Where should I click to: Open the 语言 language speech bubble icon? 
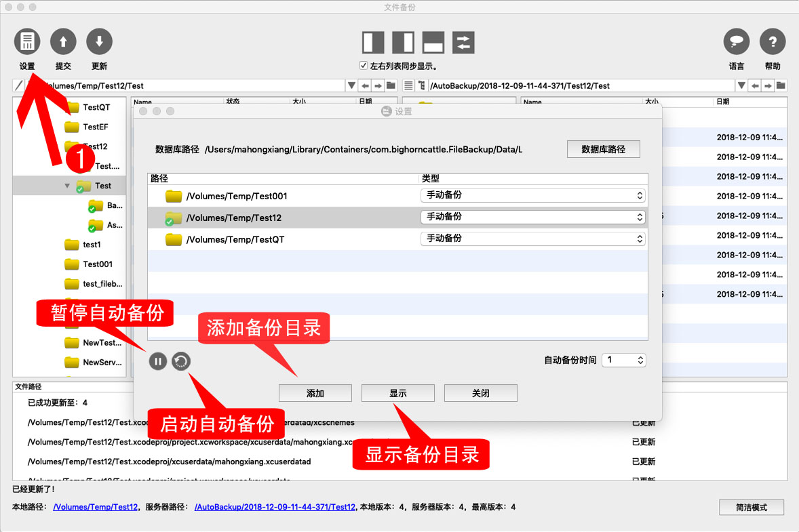pos(737,42)
